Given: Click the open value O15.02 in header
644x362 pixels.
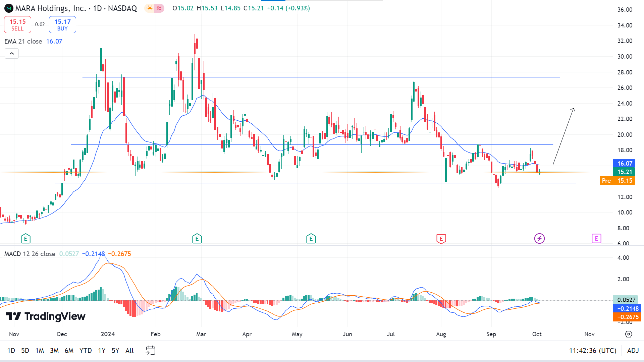Looking at the screenshot, I should pyautogui.click(x=183, y=8).
